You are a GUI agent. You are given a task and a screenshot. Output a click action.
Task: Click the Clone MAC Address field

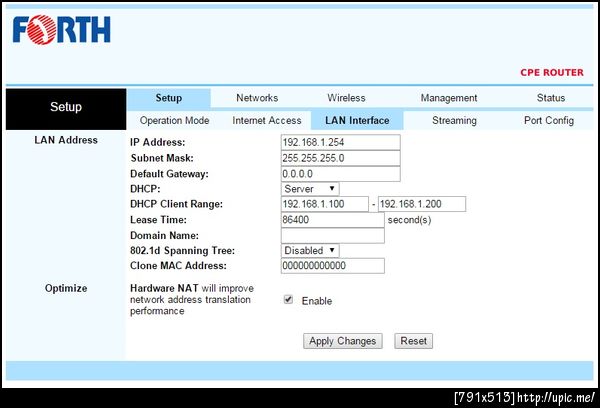click(333, 266)
